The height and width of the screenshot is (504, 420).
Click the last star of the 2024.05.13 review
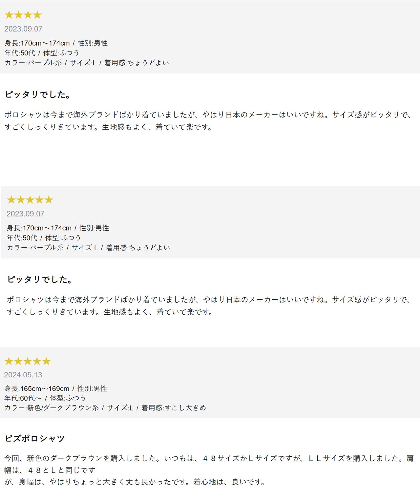(47, 361)
